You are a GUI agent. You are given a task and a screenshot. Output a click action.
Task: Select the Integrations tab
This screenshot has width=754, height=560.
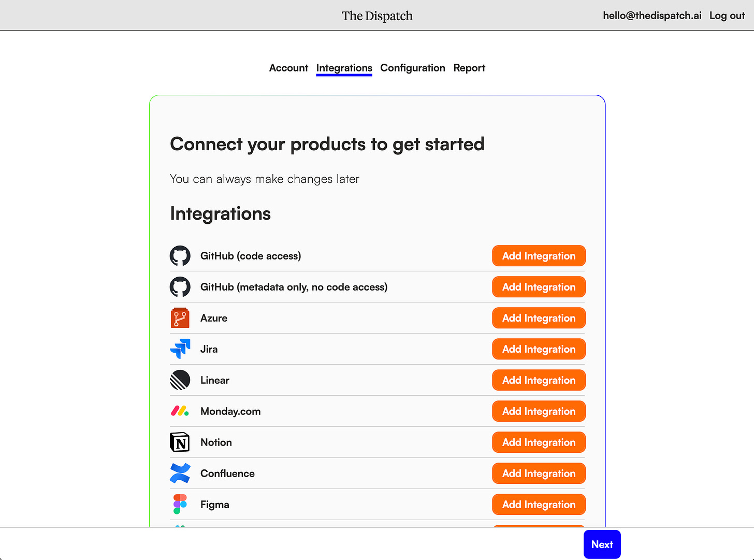(x=344, y=68)
